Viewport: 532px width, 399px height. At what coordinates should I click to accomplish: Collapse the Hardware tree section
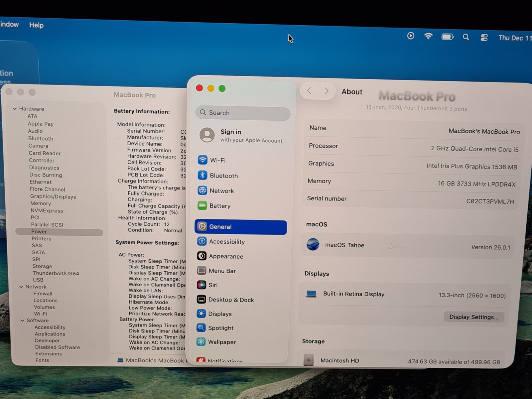tap(15, 108)
